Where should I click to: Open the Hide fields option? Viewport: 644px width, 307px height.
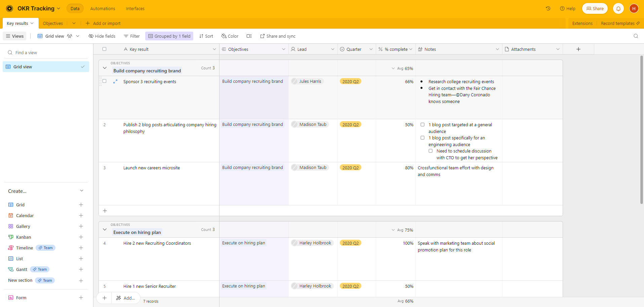tap(102, 36)
